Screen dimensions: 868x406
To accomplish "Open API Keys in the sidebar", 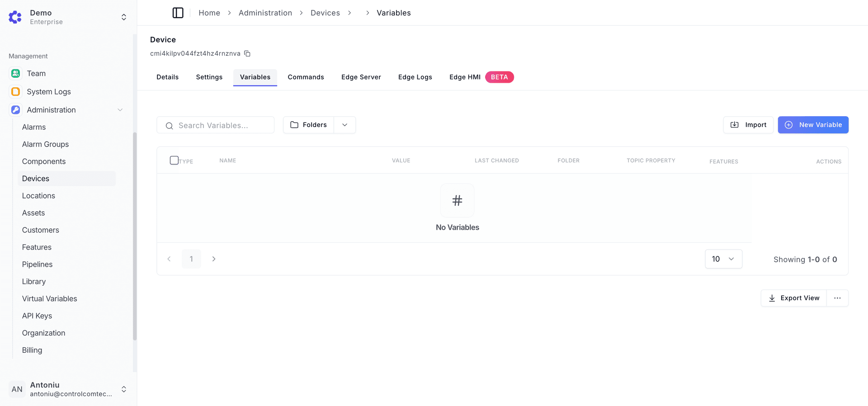I will point(37,316).
